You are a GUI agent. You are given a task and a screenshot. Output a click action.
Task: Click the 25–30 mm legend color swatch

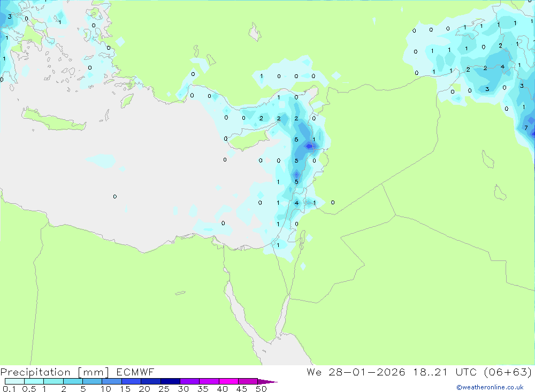pyautogui.click(x=170, y=381)
